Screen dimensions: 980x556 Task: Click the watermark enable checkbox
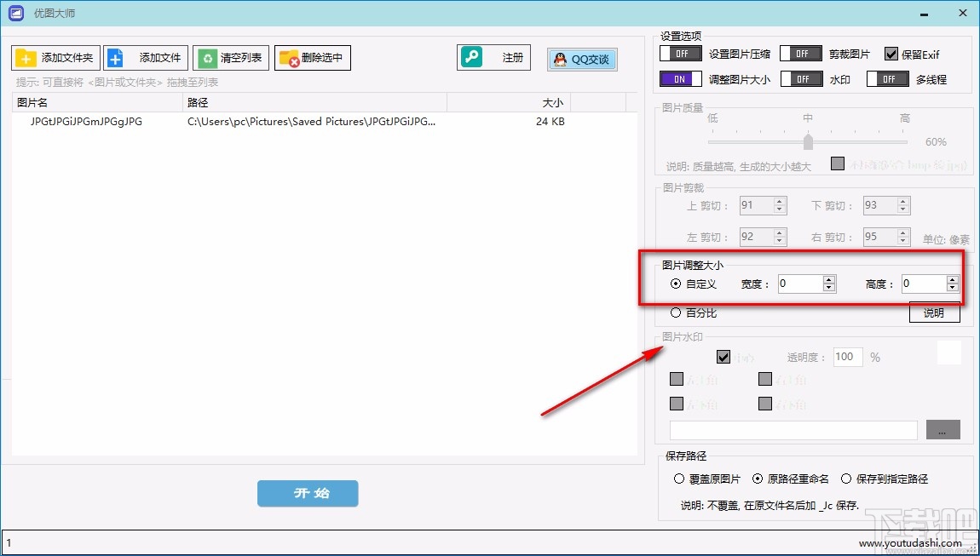point(723,357)
